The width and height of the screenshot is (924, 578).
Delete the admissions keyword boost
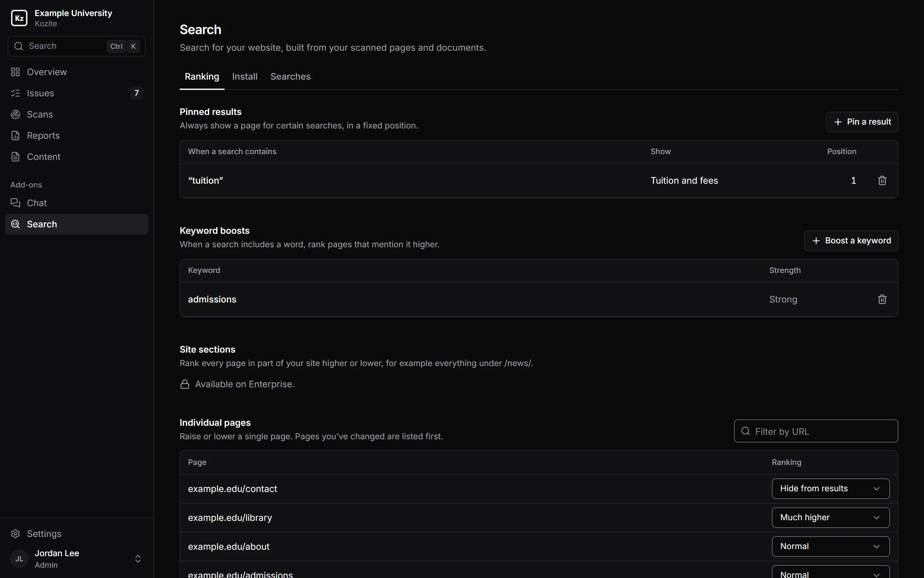[882, 299]
